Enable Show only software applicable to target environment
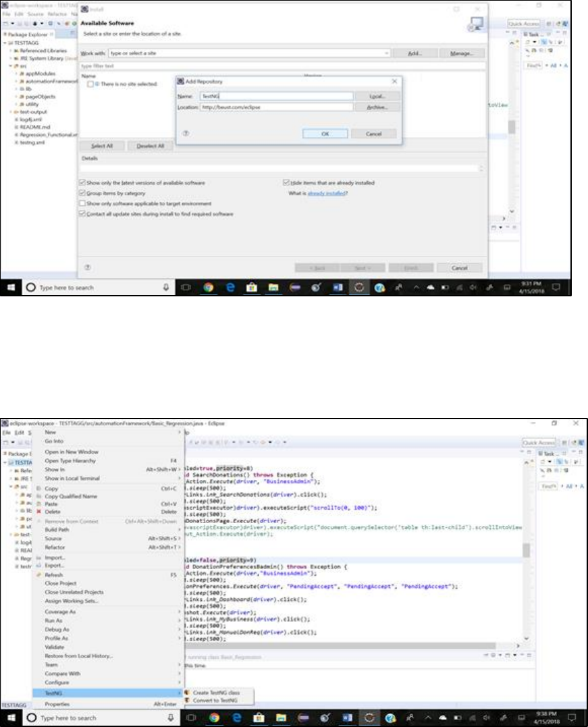The height and width of the screenshot is (727, 588). (82, 204)
